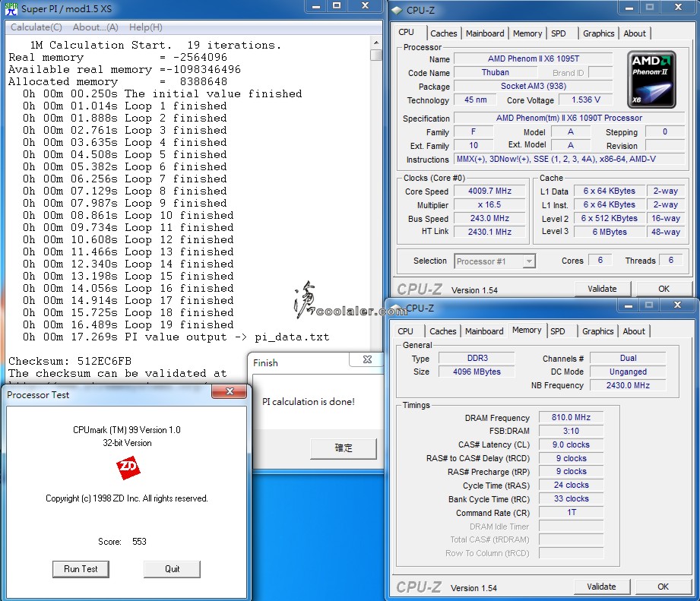Viewport: 700px width, 601px height.
Task: Click Validate in the upper CPU-Z window
Action: pyautogui.click(x=602, y=289)
